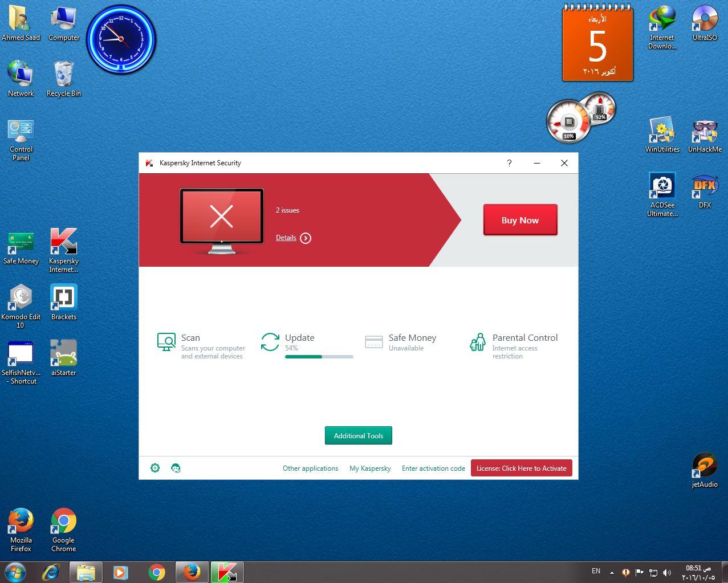Viewport: 728px width, 583px height.
Task: Click the Buy Now button
Action: [x=520, y=220]
